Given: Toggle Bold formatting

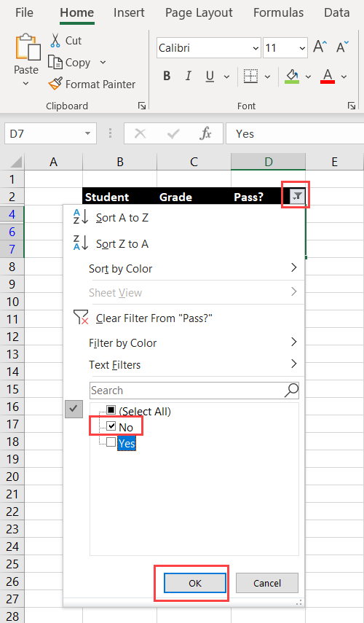Looking at the screenshot, I should pos(167,76).
